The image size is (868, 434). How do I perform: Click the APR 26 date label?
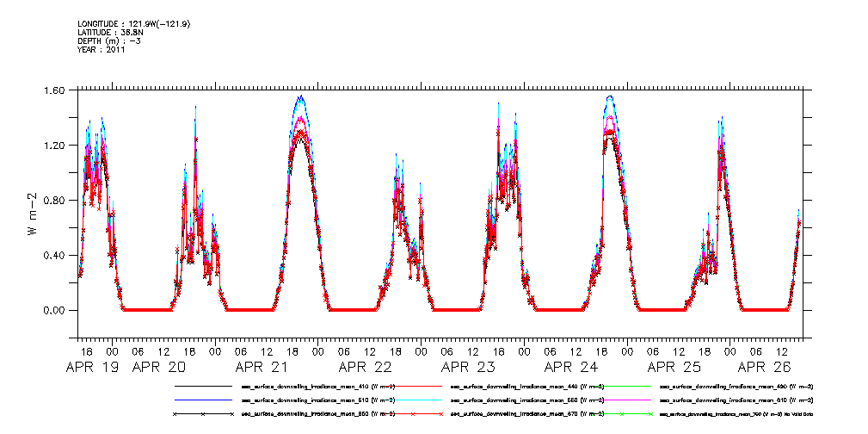point(764,367)
